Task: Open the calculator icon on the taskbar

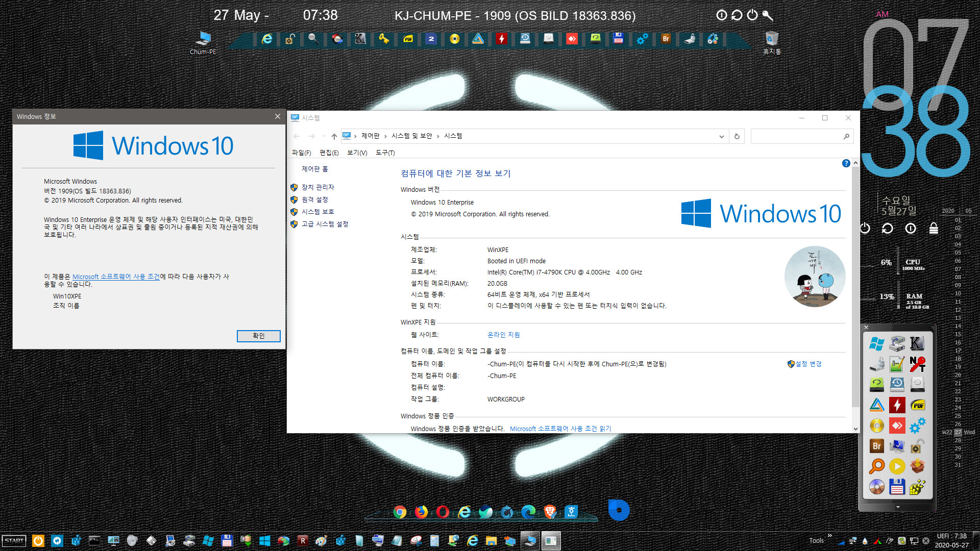Action: click(434, 541)
